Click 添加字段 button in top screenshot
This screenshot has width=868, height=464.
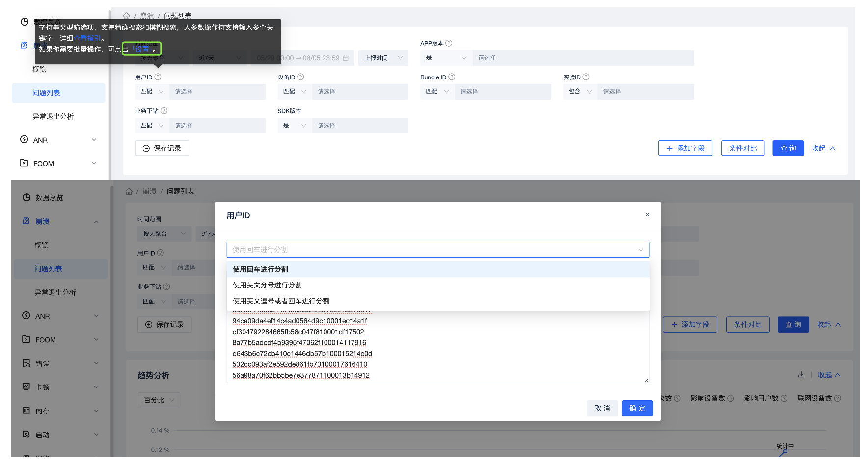pyautogui.click(x=685, y=148)
